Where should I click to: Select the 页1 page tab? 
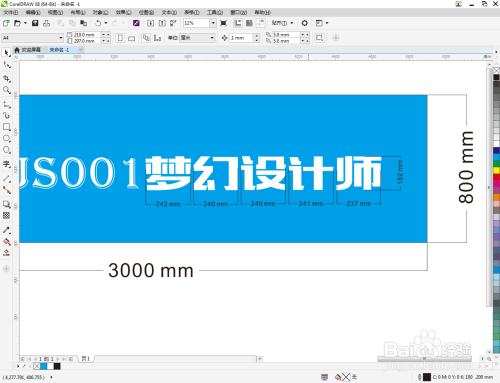point(86,359)
